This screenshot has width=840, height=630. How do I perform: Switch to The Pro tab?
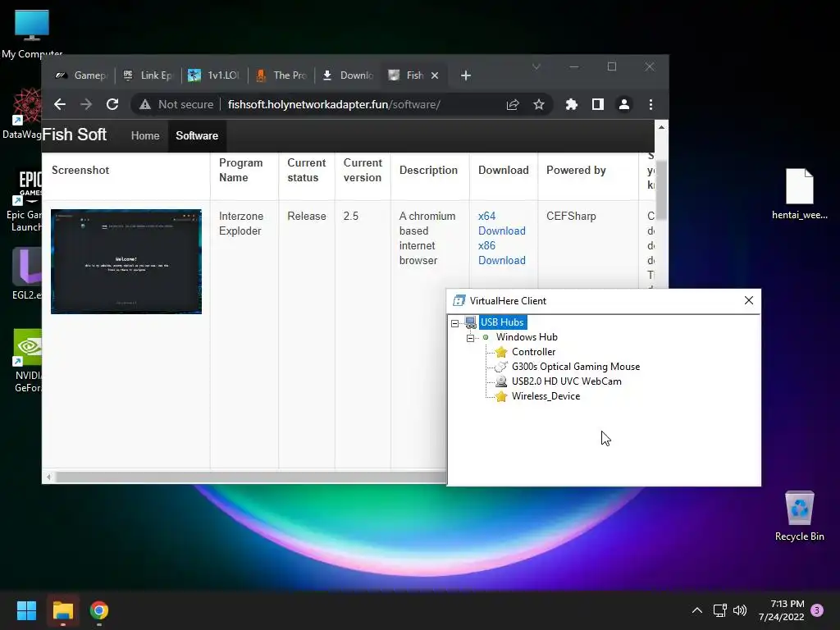[281, 75]
